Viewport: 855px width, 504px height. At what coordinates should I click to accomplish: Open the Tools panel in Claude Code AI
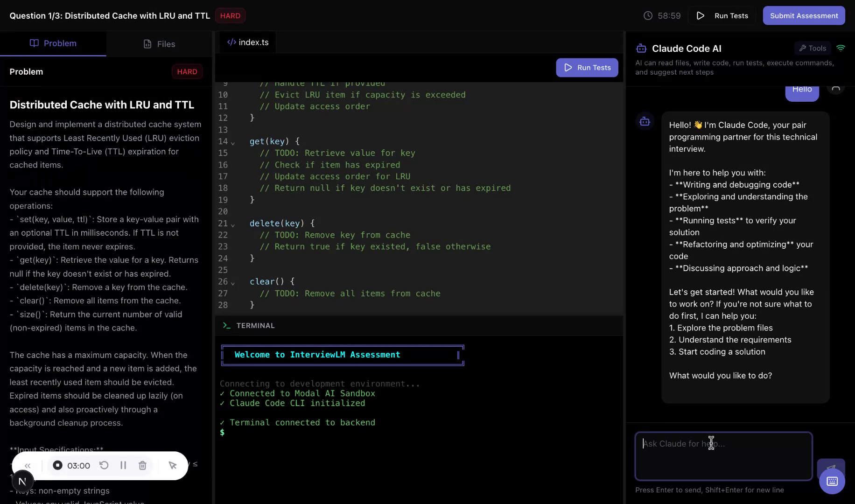[813, 48]
